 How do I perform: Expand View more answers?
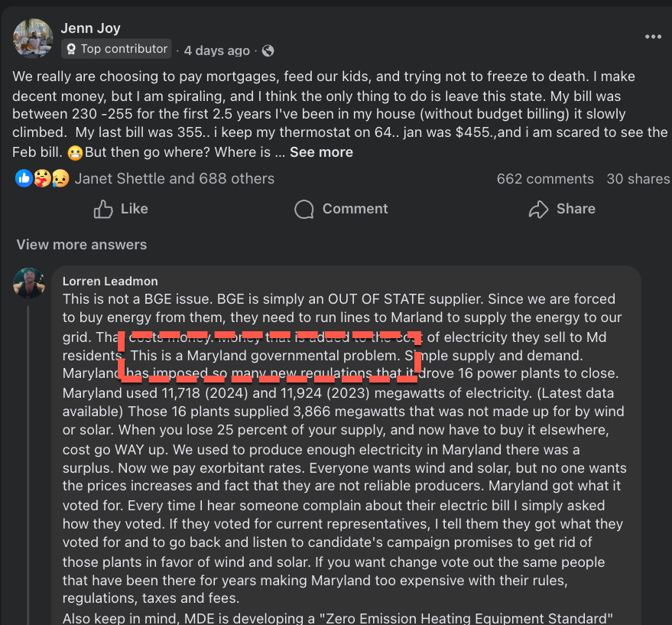[82, 245]
